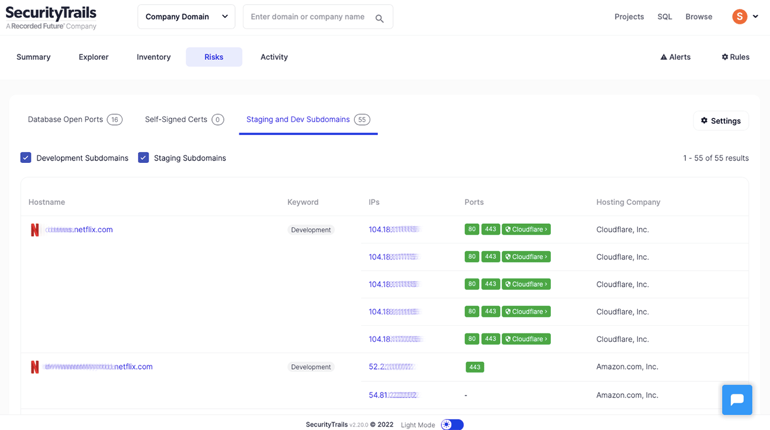The width and height of the screenshot is (770, 430).
Task: Open the second 104.18 IP link
Action: pos(393,257)
